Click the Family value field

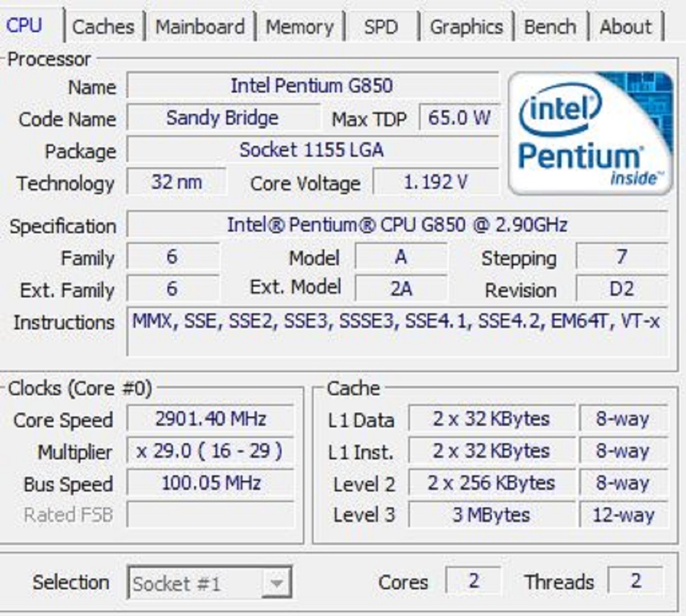click(173, 257)
